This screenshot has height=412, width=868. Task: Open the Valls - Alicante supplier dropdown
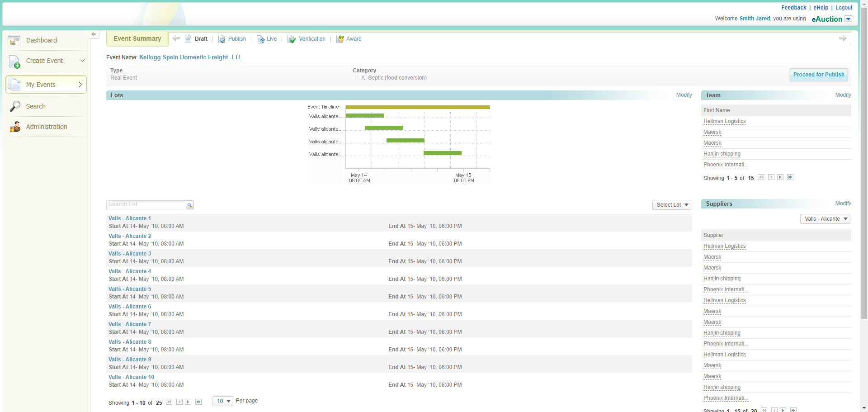(825, 219)
